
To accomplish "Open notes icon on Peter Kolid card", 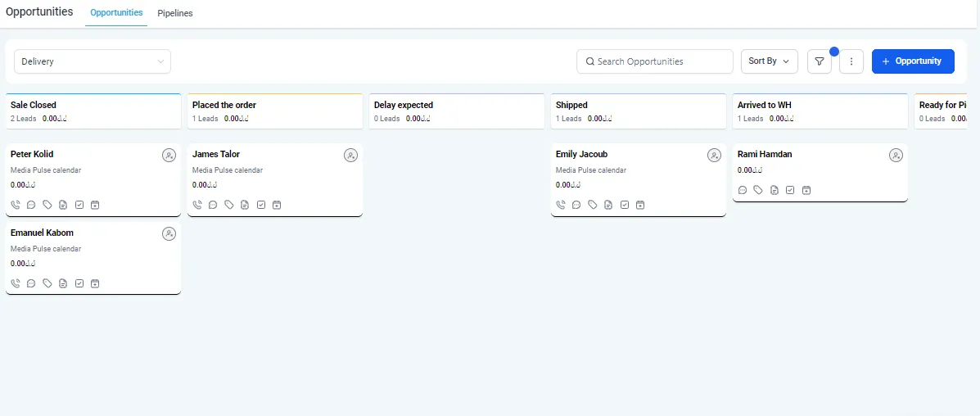I will (63, 205).
